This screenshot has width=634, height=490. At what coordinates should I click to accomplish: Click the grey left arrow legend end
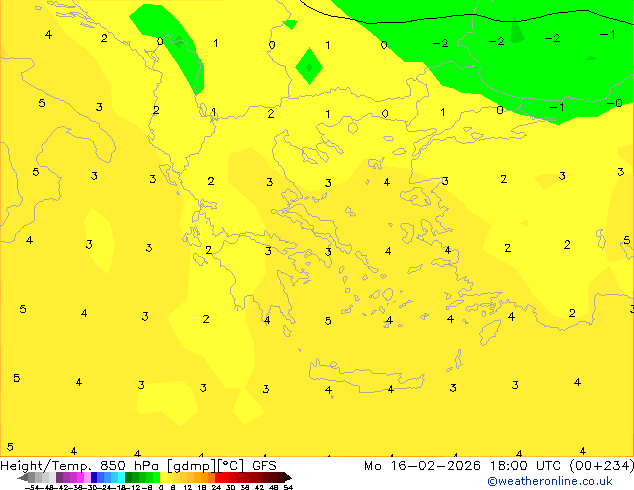23,478
